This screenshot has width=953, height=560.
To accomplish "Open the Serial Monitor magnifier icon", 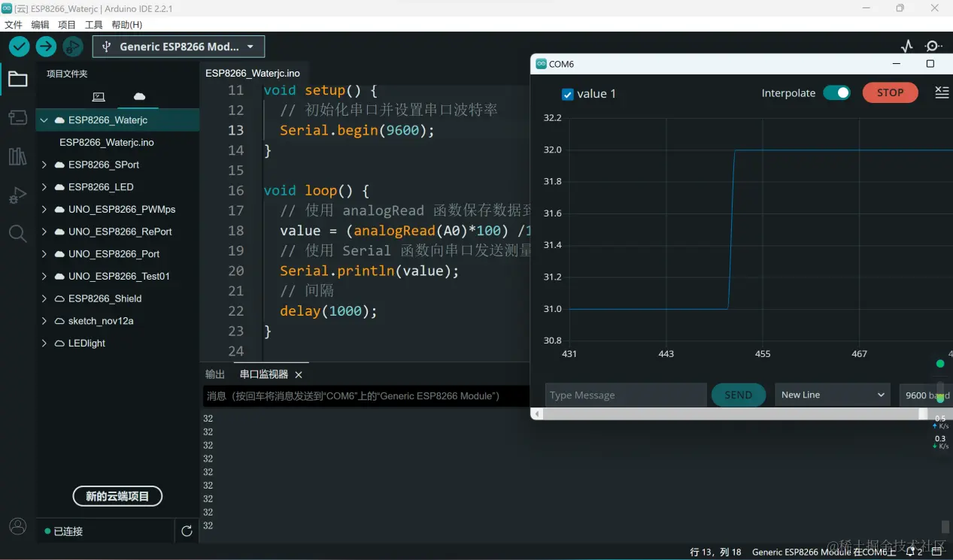I will 933,47.
